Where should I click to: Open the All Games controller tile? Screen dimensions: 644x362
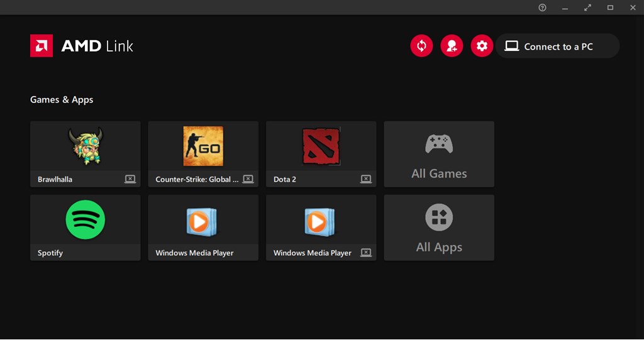click(x=439, y=154)
